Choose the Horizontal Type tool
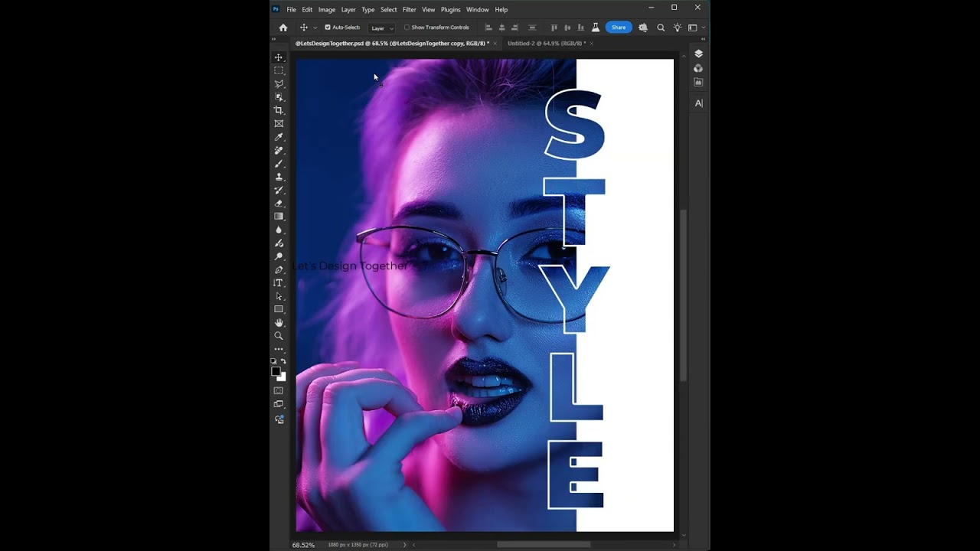 [x=279, y=282]
